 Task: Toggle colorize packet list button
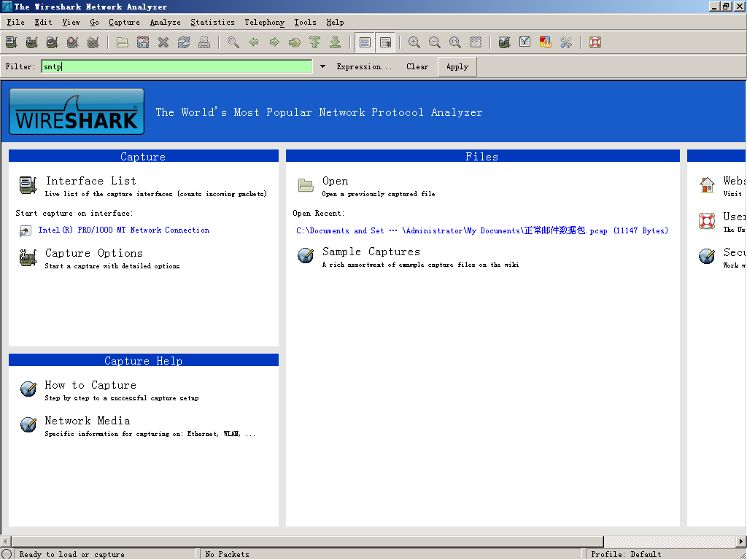(x=365, y=42)
